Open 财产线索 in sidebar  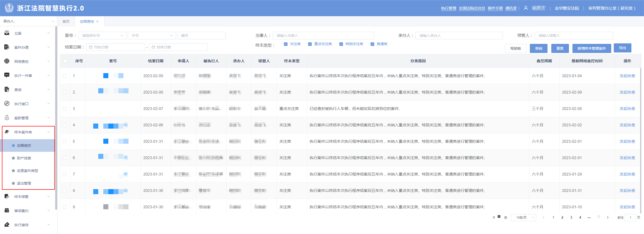(x=28, y=158)
